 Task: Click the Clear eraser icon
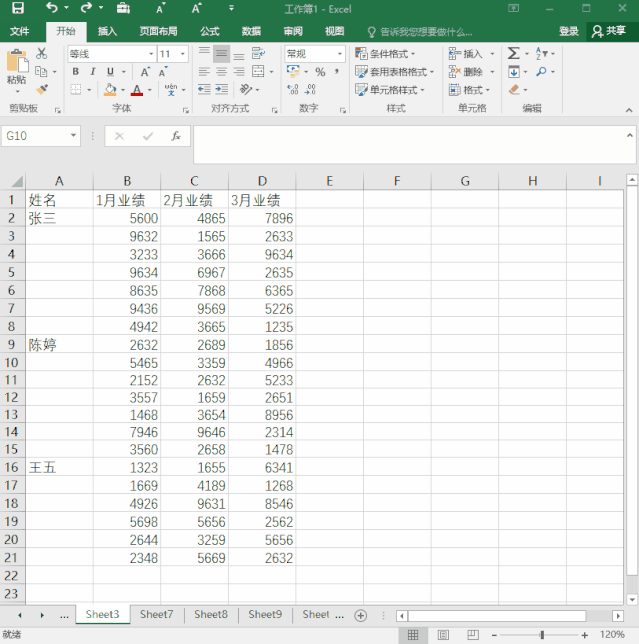tap(514, 89)
